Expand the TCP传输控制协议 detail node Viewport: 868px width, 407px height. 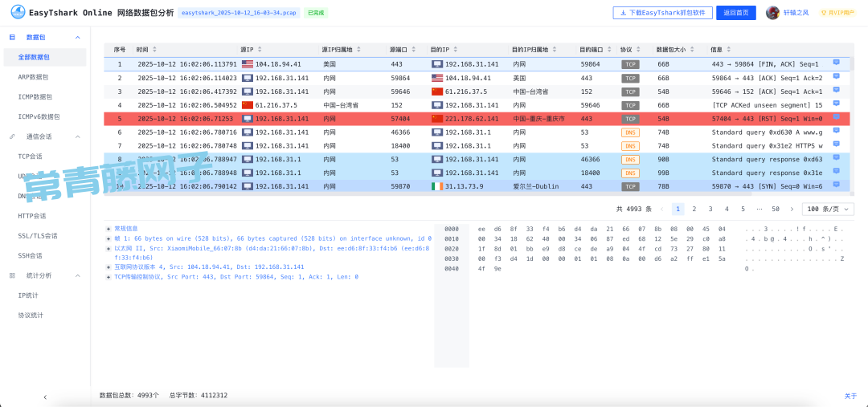pyautogui.click(x=108, y=277)
